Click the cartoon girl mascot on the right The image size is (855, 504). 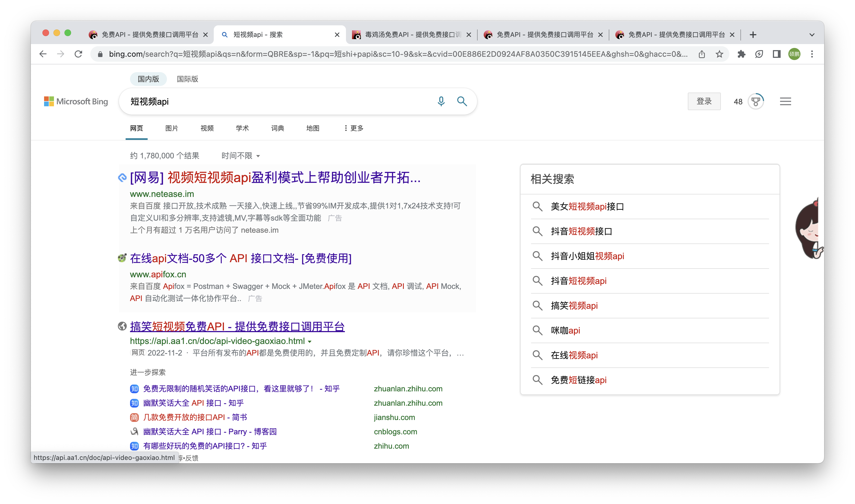pyautogui.click(x=810, y=229)
